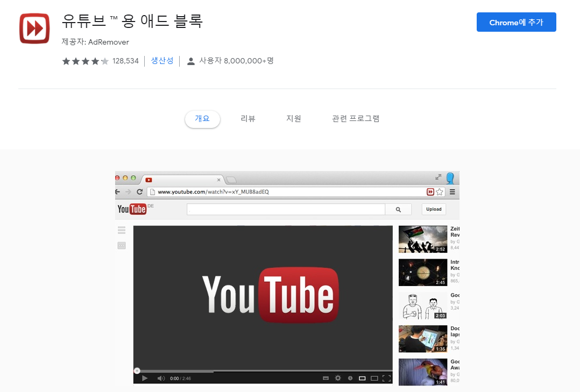Toggle fullscreen in the video player
The image size is (580, 392).
[386, 378]
